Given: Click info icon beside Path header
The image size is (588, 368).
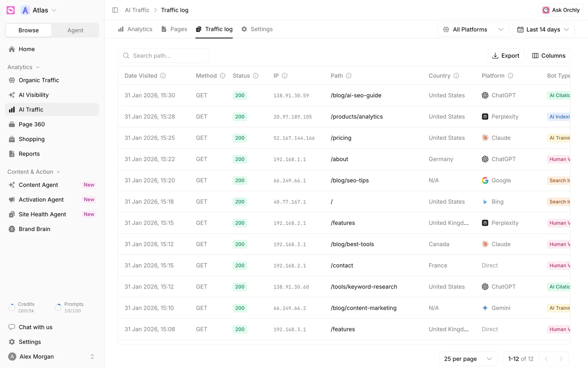Looking at the screenshot, I should [349, 76].
